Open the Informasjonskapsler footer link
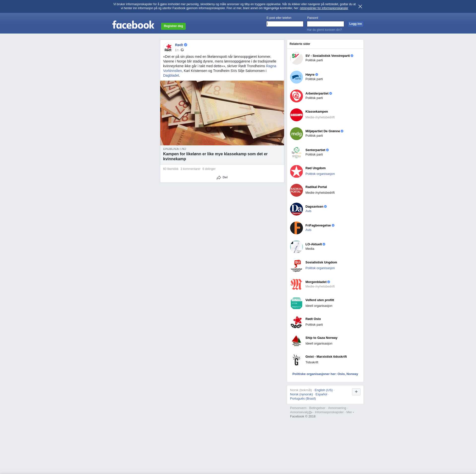The image size is (476, 474). point(329,412)
